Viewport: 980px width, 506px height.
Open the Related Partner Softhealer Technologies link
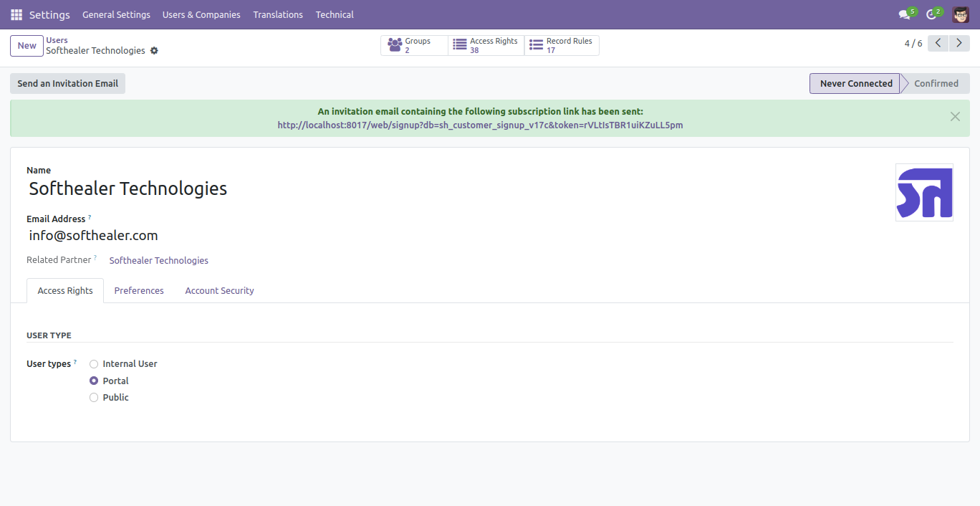158,260
